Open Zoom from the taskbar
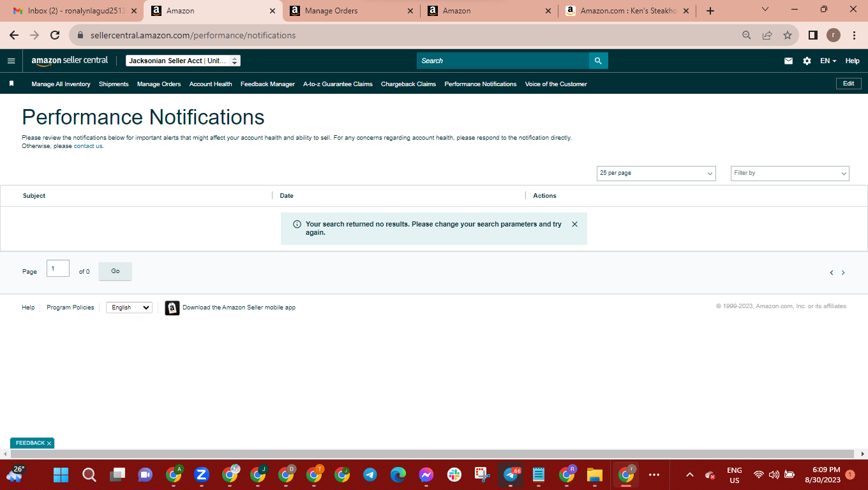 click(x=202, y=475)
